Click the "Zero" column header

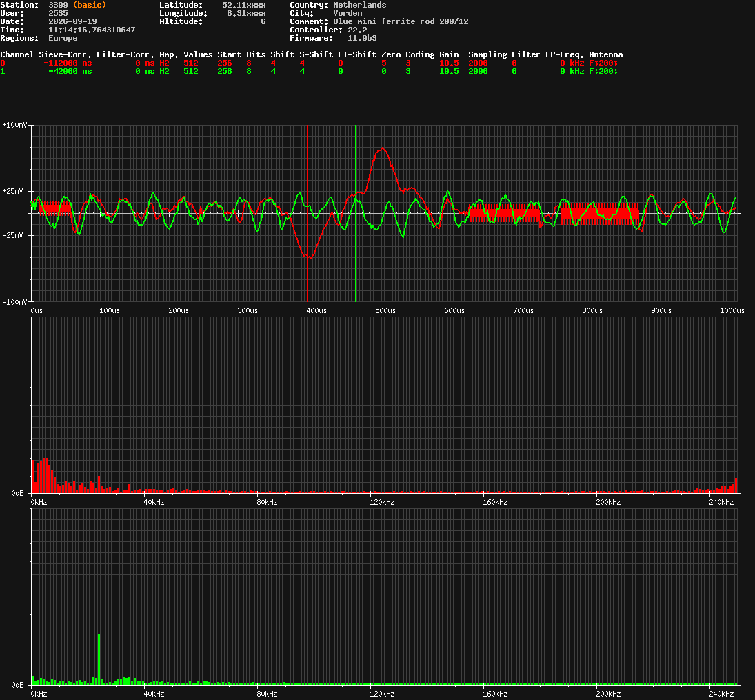pos(391,54)
